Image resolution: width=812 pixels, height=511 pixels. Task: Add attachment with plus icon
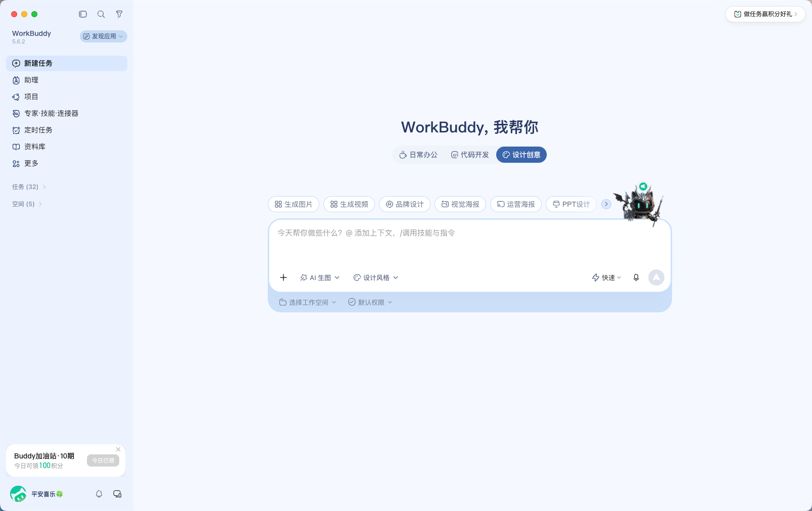(x=283, y=277)
